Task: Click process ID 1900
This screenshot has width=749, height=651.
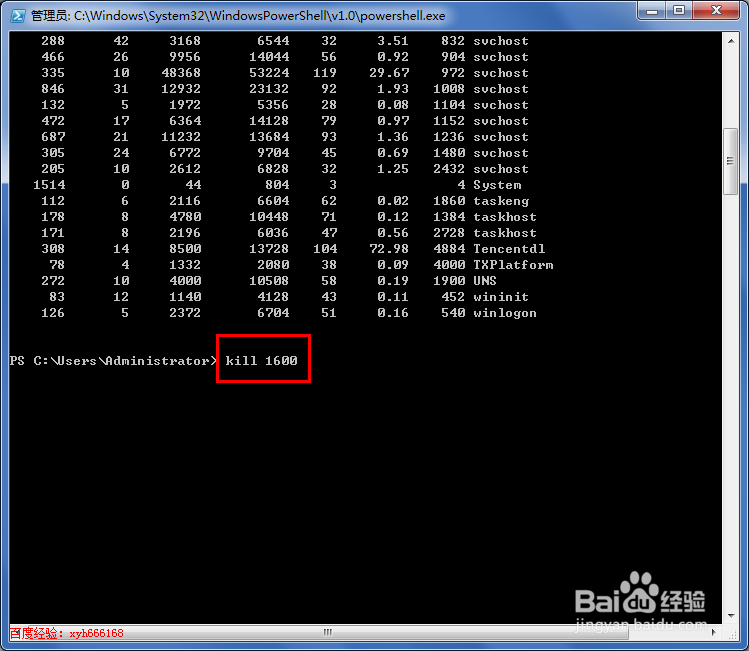Action: point(449,281)
